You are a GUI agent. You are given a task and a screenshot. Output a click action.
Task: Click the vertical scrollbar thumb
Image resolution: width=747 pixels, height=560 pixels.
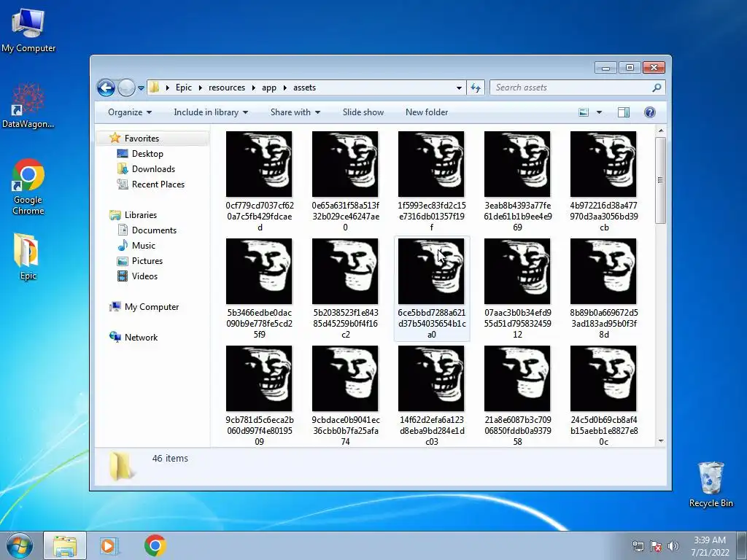pos(660,180)
